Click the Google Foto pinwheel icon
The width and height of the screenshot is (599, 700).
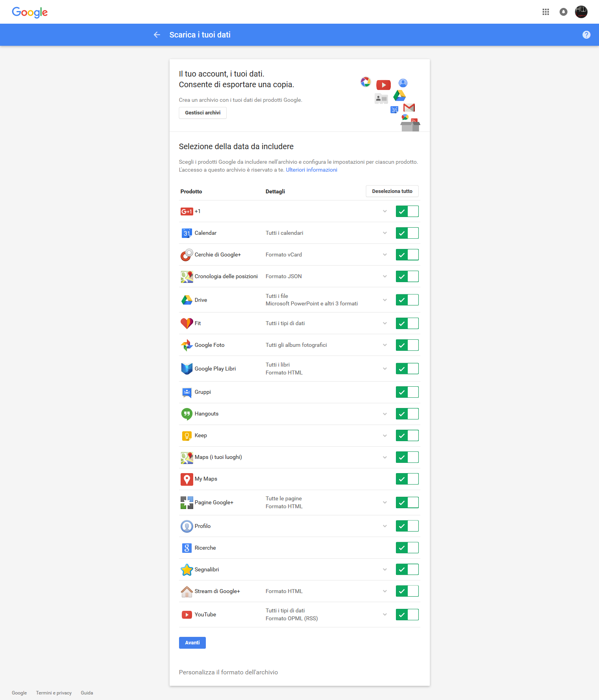coord(187,345)
